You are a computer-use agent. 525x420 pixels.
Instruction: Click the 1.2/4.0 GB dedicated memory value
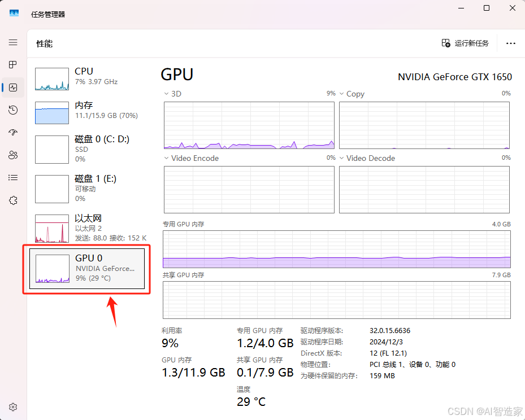pyautogui.click(x=265, y=343)
